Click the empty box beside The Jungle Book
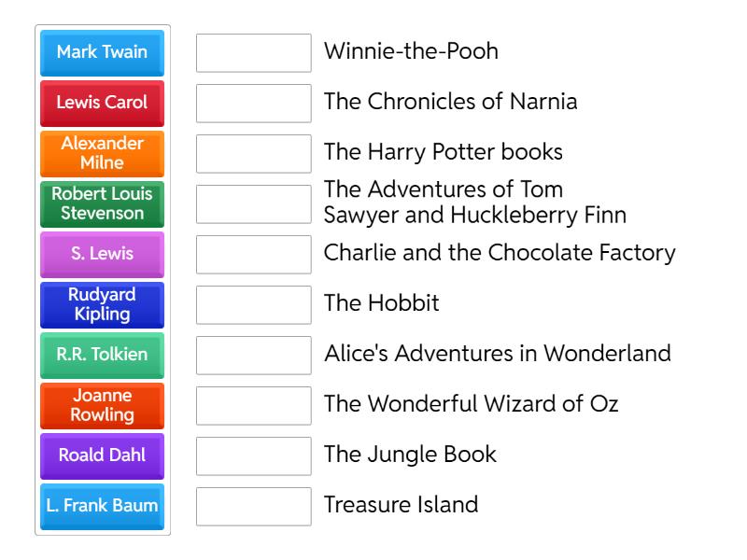This screenshot has width=747, height=560. click(253, 455)
